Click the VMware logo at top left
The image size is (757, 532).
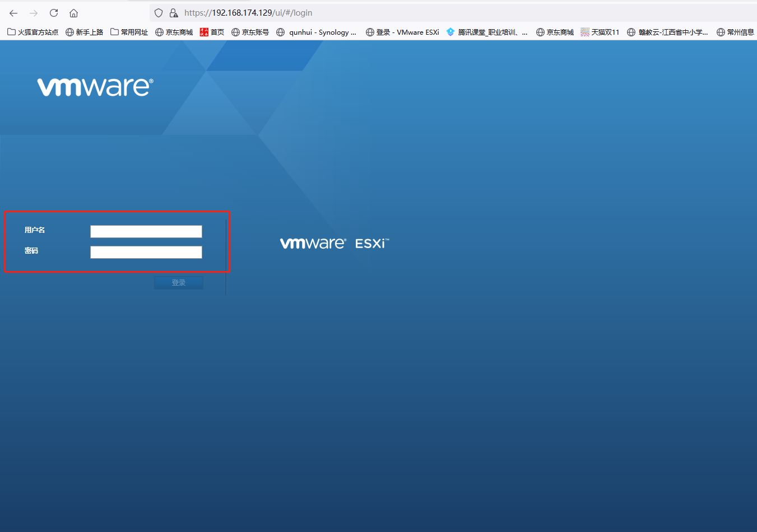click(x=94, y=86)
